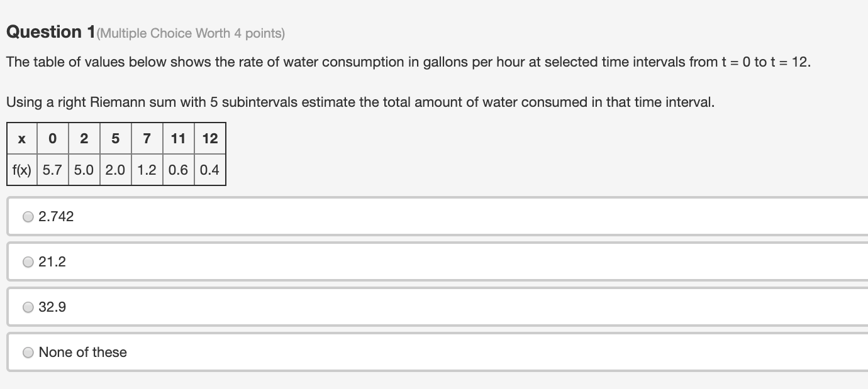This screenshot has height=389, width=868.
Task: Click the answer option labeled 21.2
Action: point(53,261)
